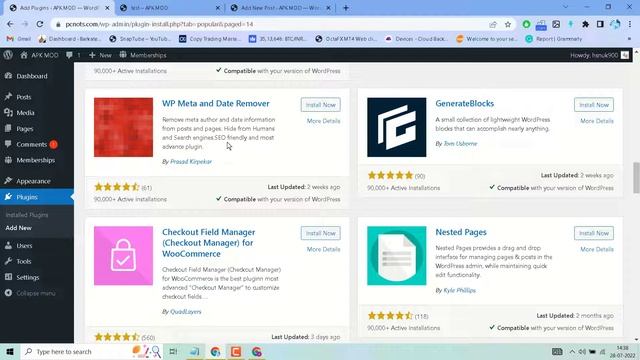Image resolution: width=640 pixels, height=360 pixels.
Task: Install the WP Meta and Date Remover plugin
Action: pos(320,105)
